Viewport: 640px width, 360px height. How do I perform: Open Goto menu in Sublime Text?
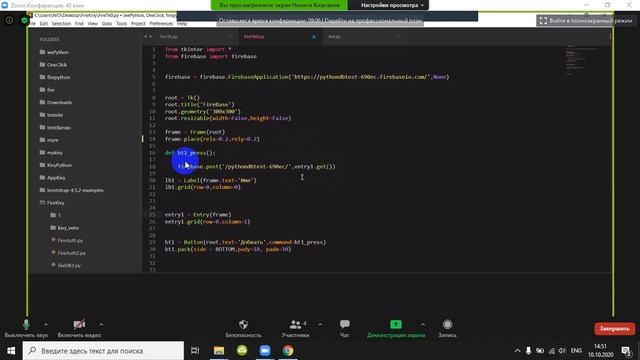[107, 24]
